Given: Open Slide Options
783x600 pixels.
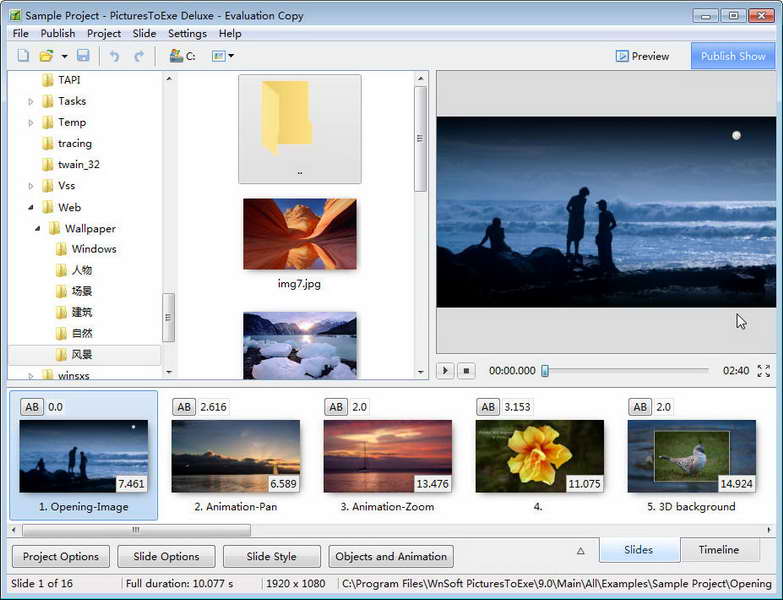Looking at the screenshot, I should pos(166,556).
